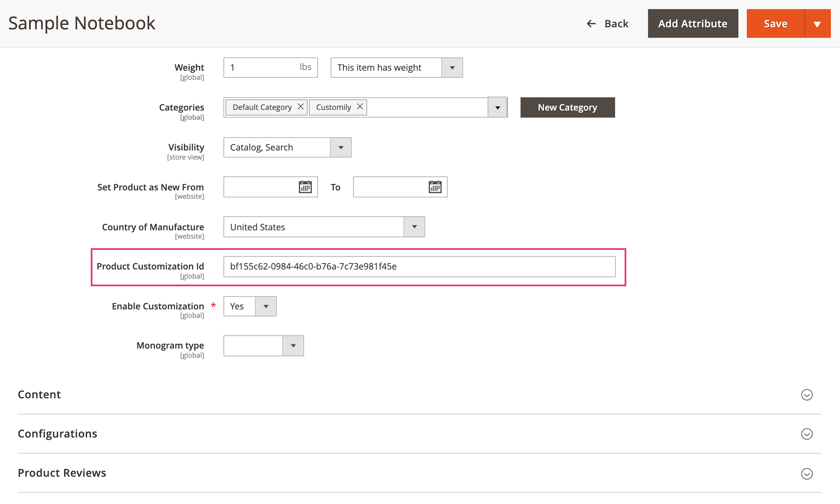Expand the Configurations section
The height and width of the screenshot is (504, 840).
pos(807,434)
